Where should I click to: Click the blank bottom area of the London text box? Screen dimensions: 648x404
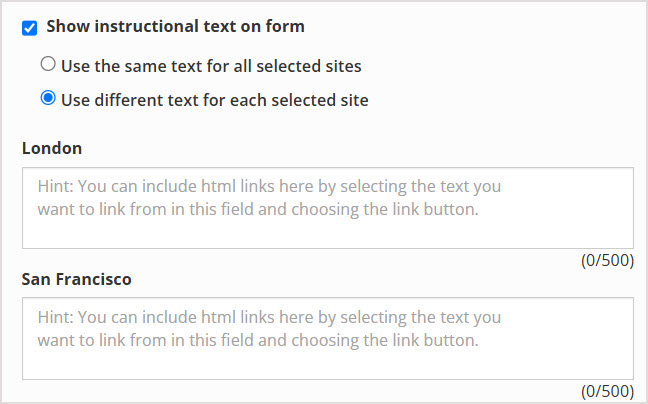(328, 235)
